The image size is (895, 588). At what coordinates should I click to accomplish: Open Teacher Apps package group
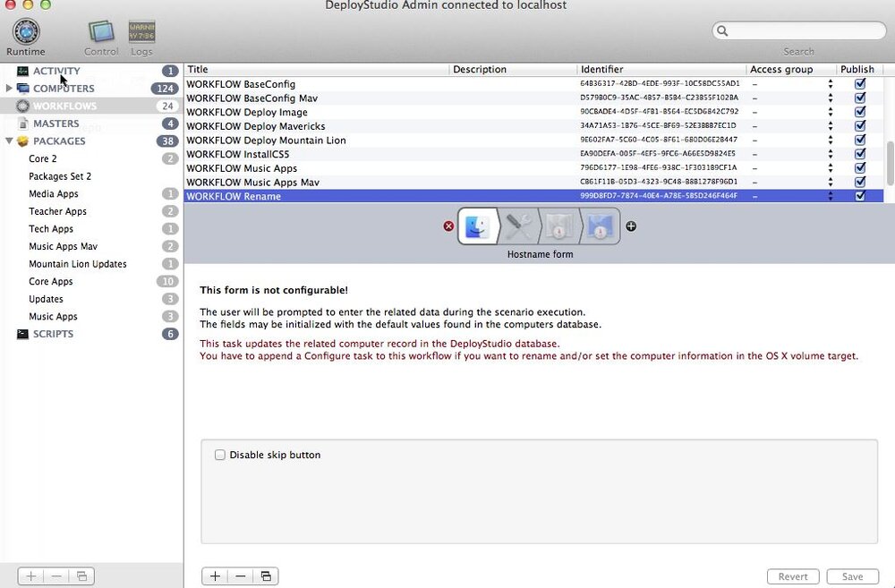point(57,211)
